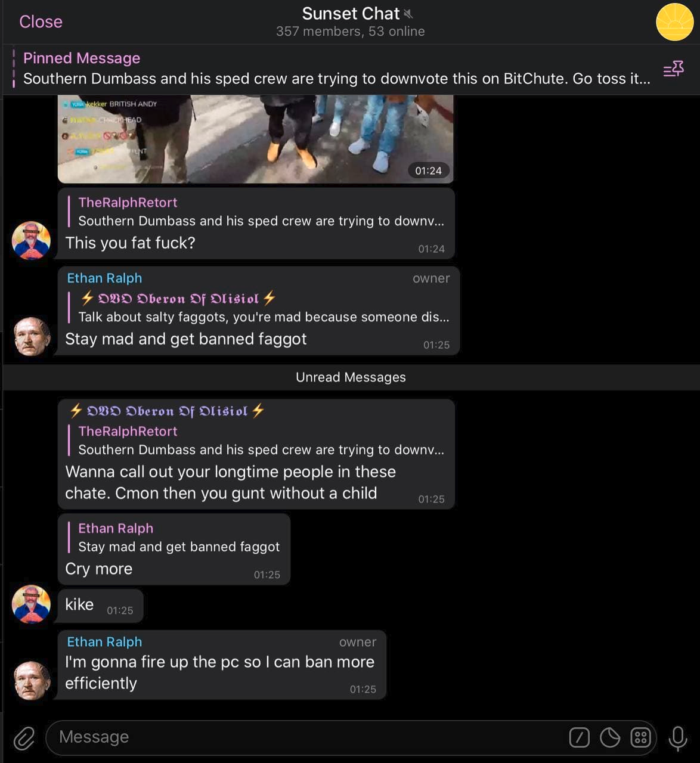Click the Oberon Of Olisiol sender name

pyautogui.click(x=167, y=411)
